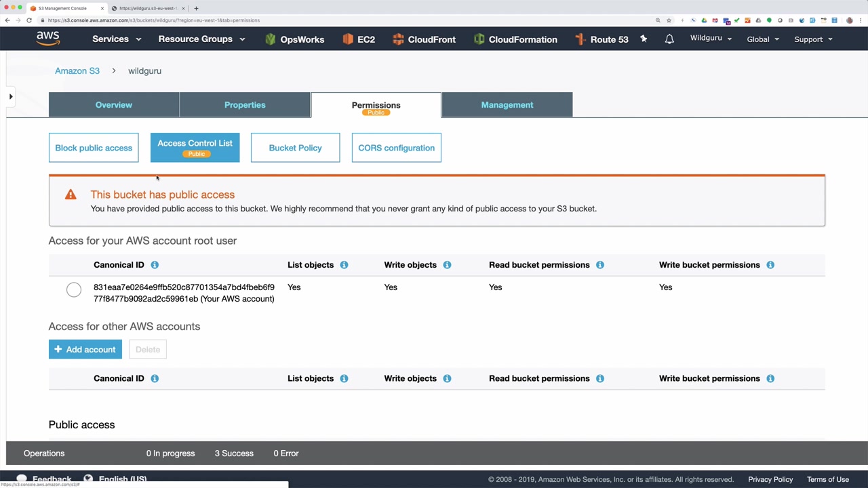This screenshot has height=488, width=868.
Task: Click Canonical ID info icon for other accounts
Action: click(x=155, y=378)
